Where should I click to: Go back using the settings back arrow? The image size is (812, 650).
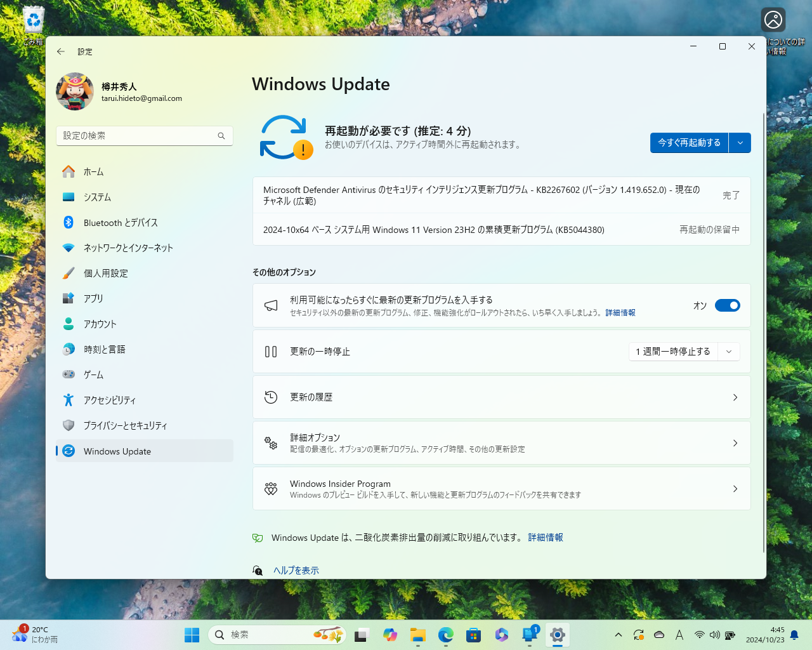[x=61, y=51]
